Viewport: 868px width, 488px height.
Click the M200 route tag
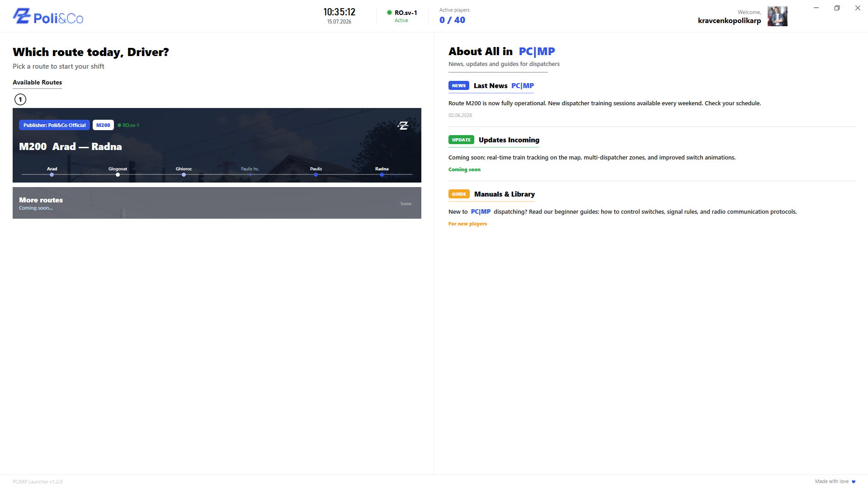tap(103, 125)
